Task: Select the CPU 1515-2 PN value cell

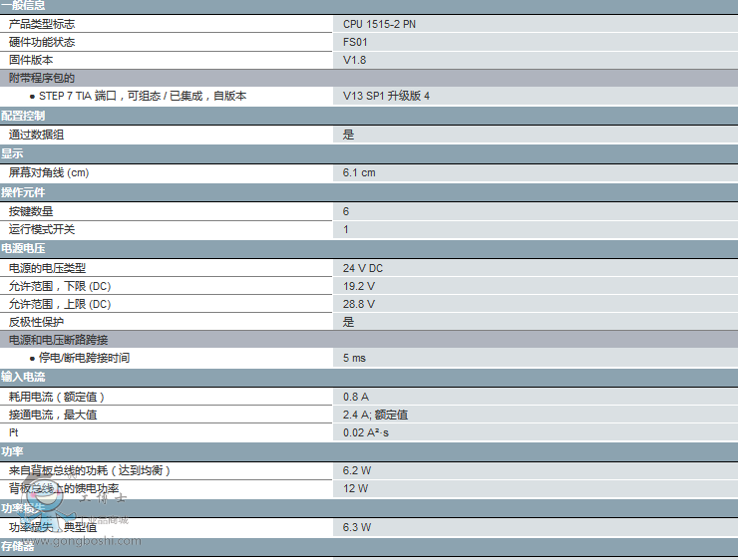Action: click(379, 24)
